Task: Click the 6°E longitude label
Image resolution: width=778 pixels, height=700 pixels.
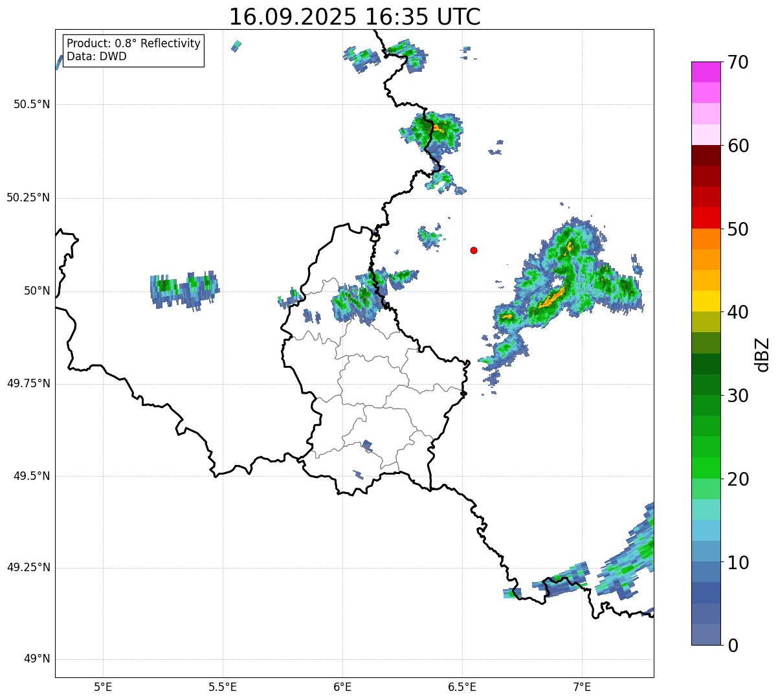Action: coord(342,686)
